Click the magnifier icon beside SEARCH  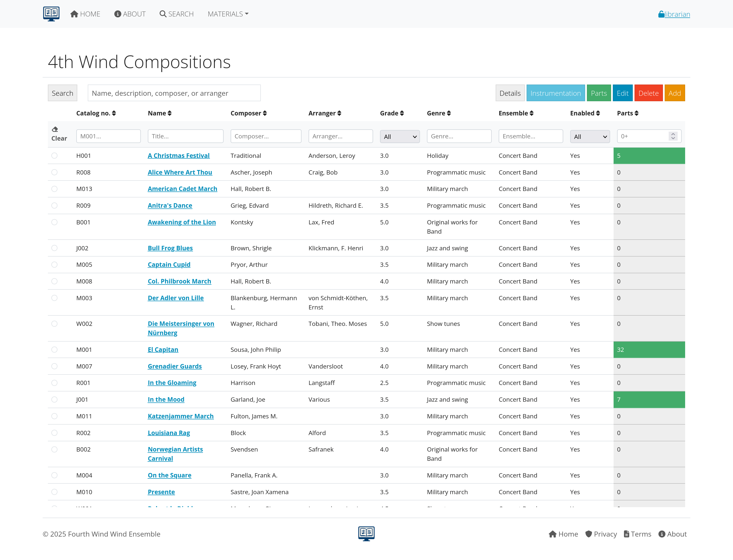point(163,14)
